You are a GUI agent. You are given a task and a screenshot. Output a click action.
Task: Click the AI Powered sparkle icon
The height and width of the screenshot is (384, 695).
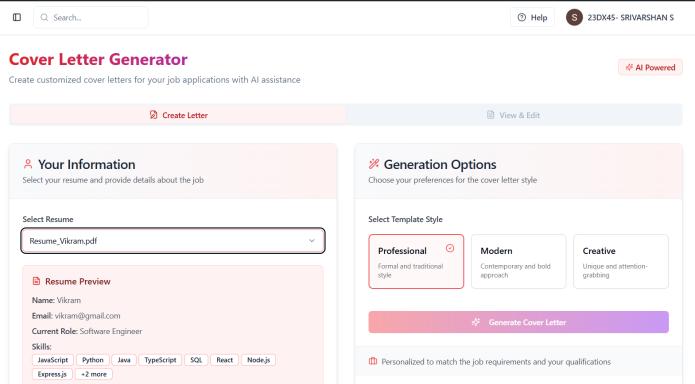click(629, 67)
